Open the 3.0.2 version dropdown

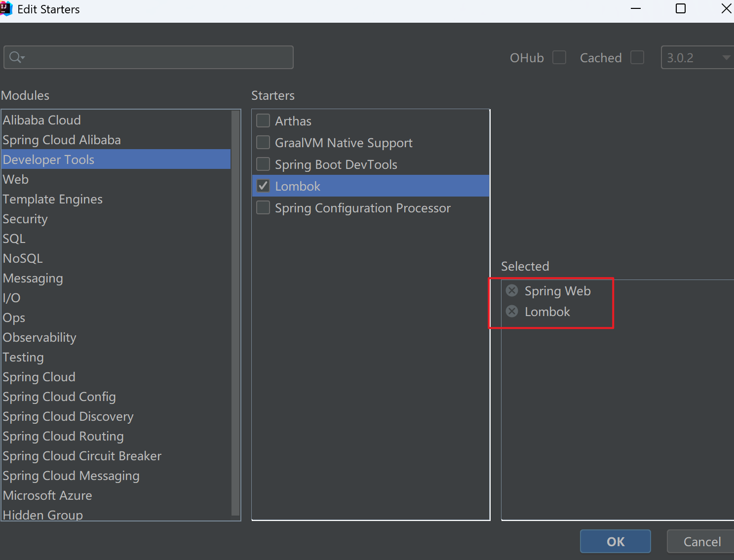pyautogui.click(x=697, y=57)
